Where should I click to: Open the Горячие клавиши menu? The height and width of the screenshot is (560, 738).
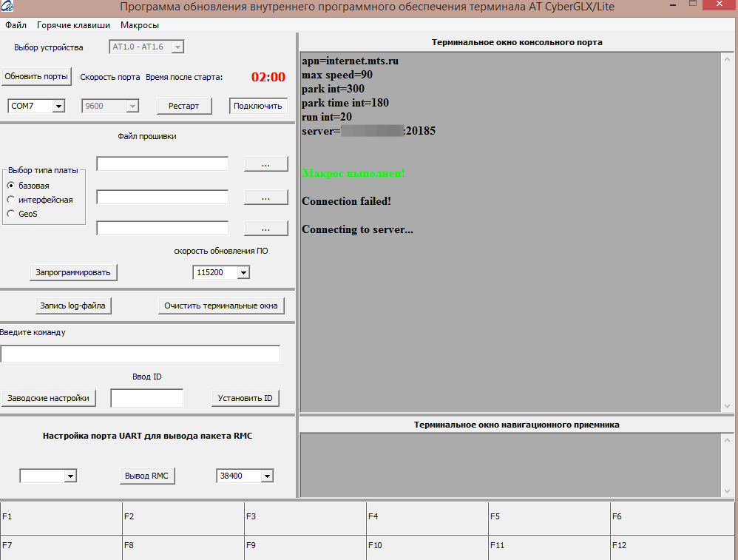pyautogui.click(x=73, y=25)
